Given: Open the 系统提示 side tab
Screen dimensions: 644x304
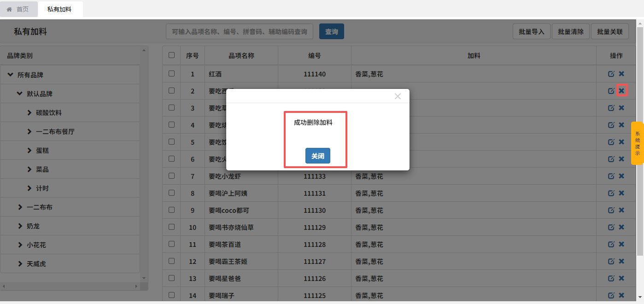Looking at the screenshot, I should coord(638,143).
